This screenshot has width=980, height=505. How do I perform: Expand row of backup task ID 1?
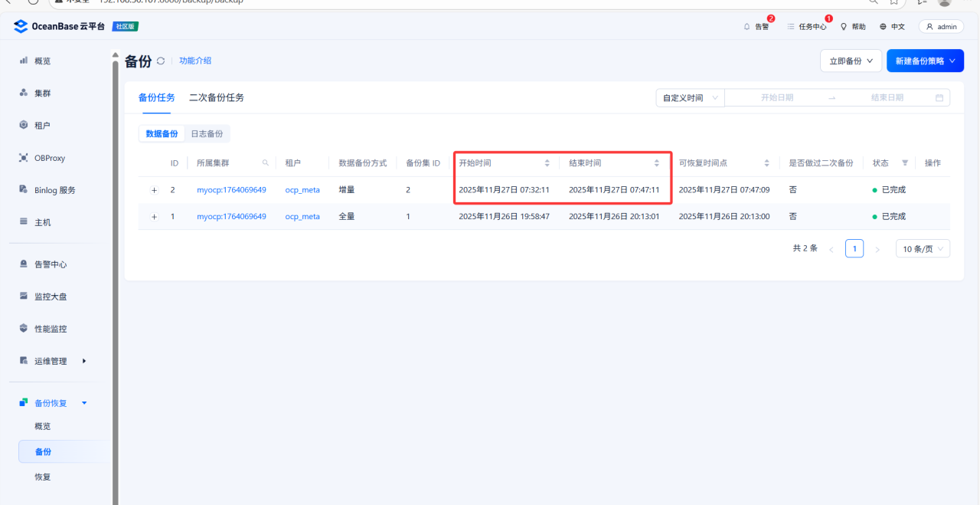[x=154, y=217]
